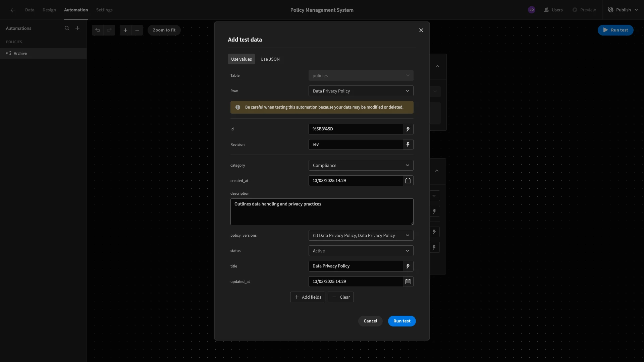The height and width of the screenshot is (362, 644).
Task: Click the created_at date input
Action: tap(356, 181)
